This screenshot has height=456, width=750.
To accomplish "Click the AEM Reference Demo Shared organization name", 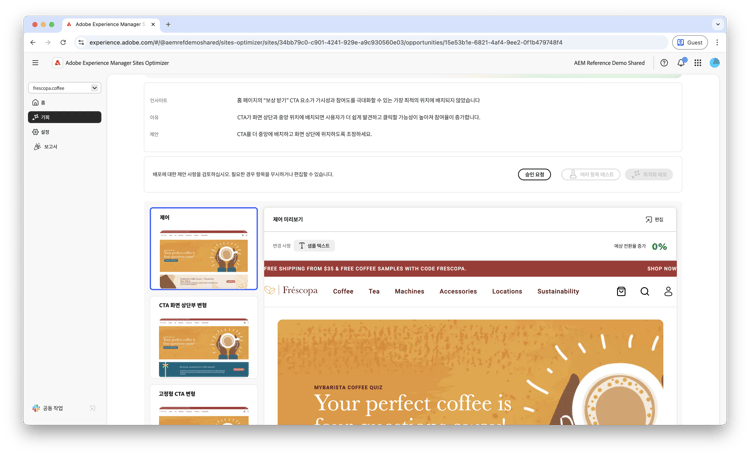I will [609, 63].
